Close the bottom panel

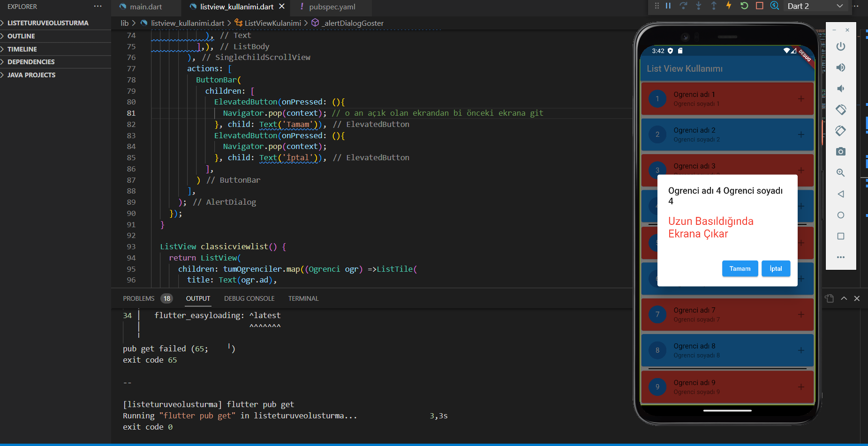click(857, 298)
